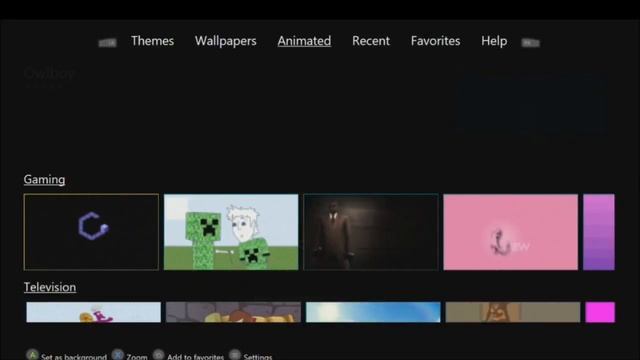Click the blue X button icon
Screen dimensions: 640x360
[118, 355]
